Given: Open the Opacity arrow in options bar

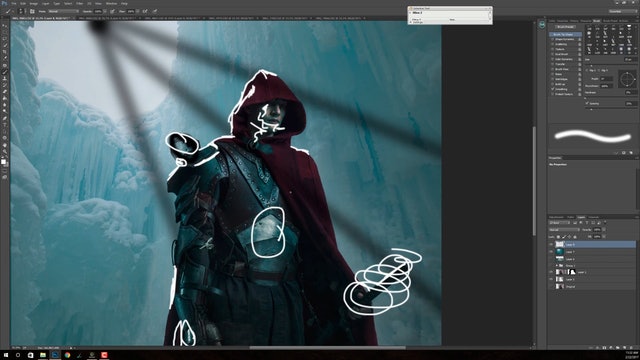Looking at the screenshot, I should coord(105,11).
